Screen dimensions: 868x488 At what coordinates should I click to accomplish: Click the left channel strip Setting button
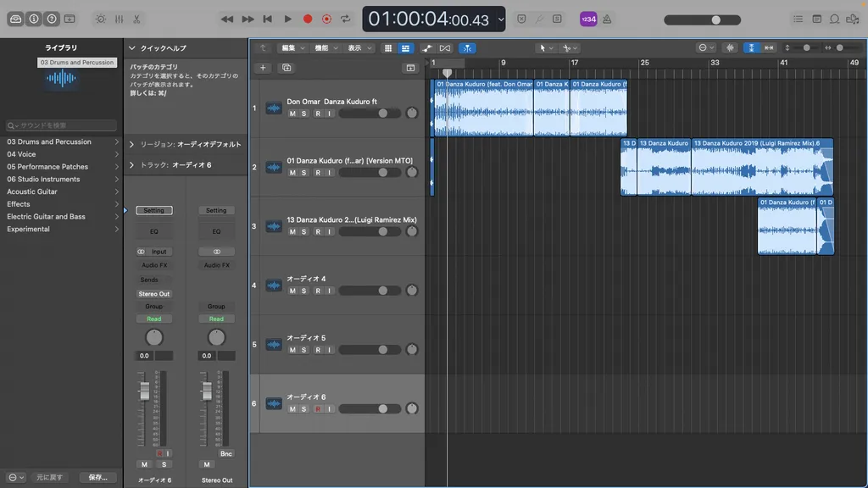(154, 210)
